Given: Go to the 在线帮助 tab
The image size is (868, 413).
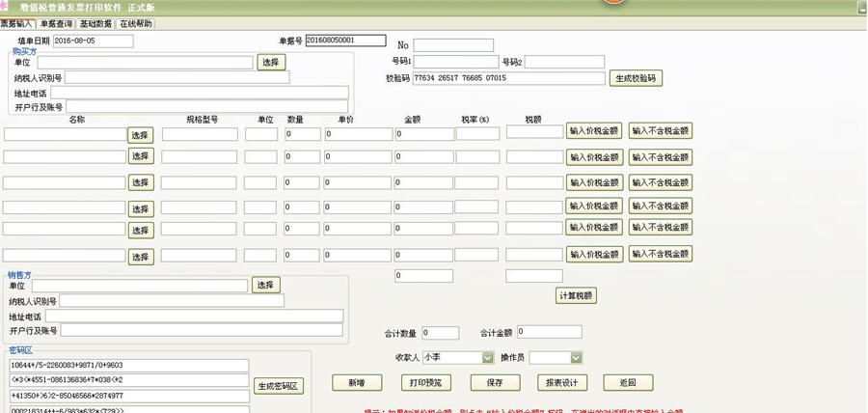Looking at the screenshot, I should (x=135, y=23).
